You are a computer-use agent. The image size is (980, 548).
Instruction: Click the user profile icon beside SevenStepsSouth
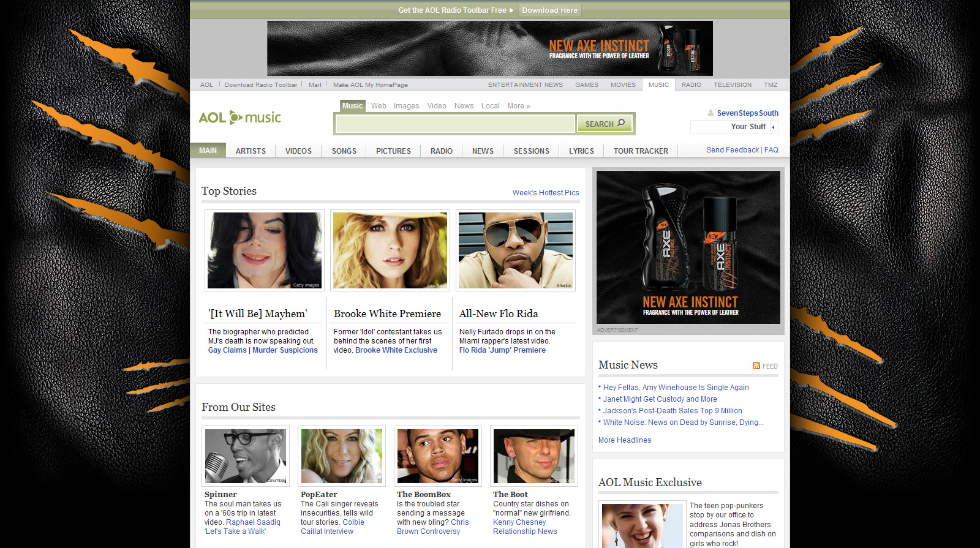pos(710,113)
